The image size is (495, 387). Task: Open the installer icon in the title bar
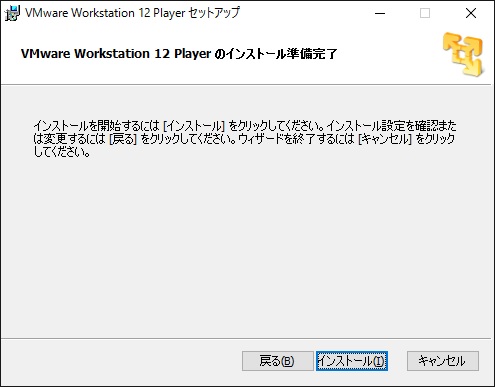12,13
